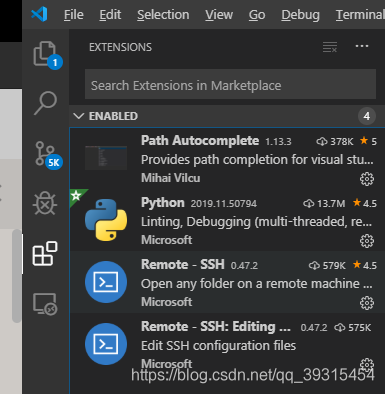Select the Remote - SSH extension title
The image size is (385, 394).
(x=183, y=265)
